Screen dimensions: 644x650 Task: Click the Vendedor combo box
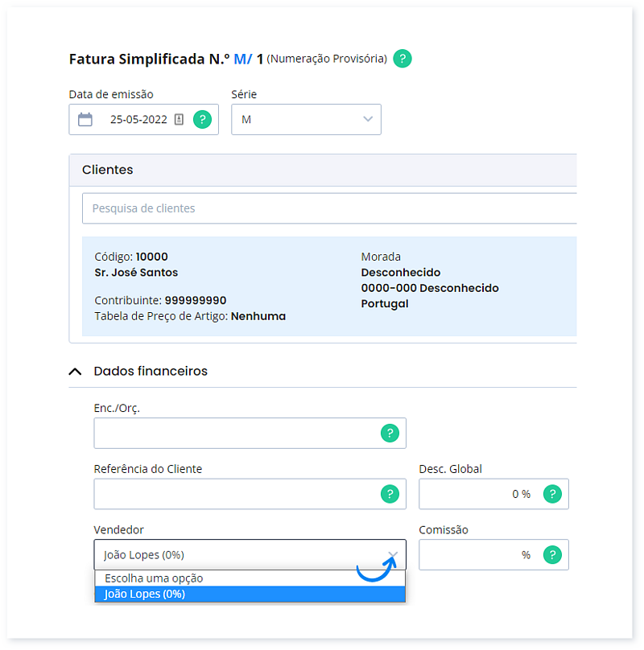(233, 554)
